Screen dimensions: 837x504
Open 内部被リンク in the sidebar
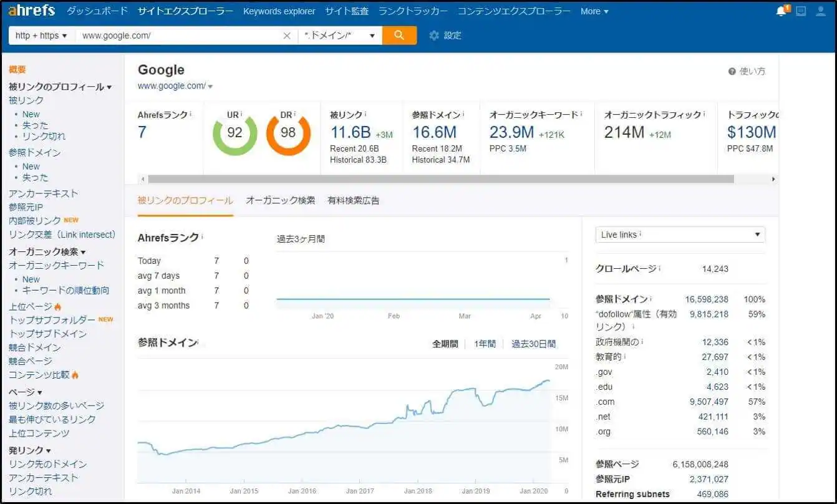point(35,221)
